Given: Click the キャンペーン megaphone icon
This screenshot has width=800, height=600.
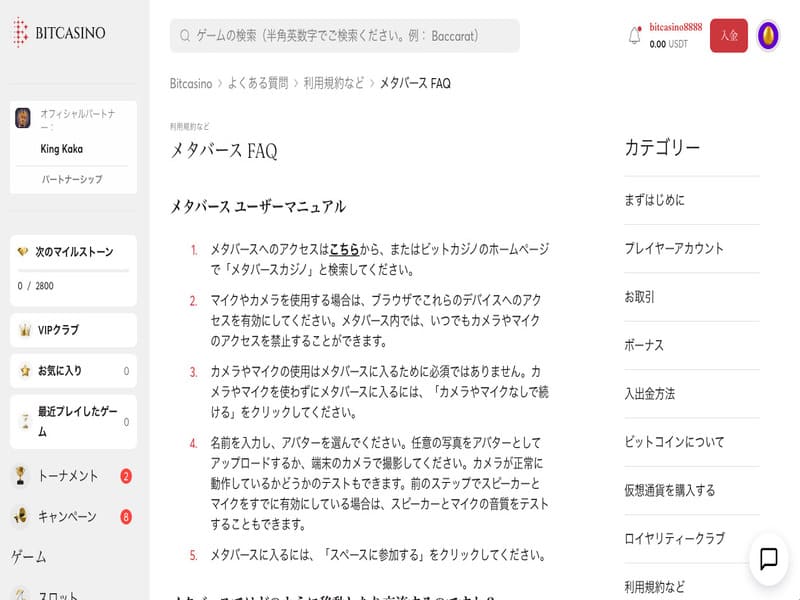Looking at the screenshot, I should click(20, 516).
